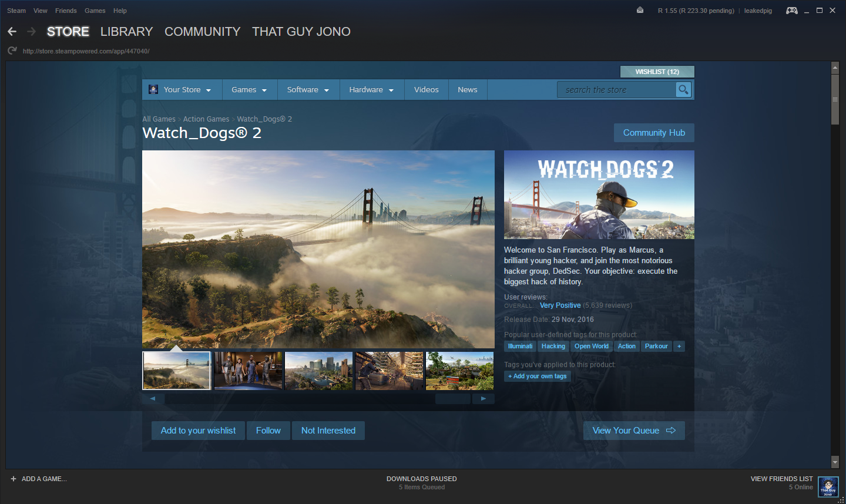Select the four characters screenshot thumbnail

(x=248, y=371)
